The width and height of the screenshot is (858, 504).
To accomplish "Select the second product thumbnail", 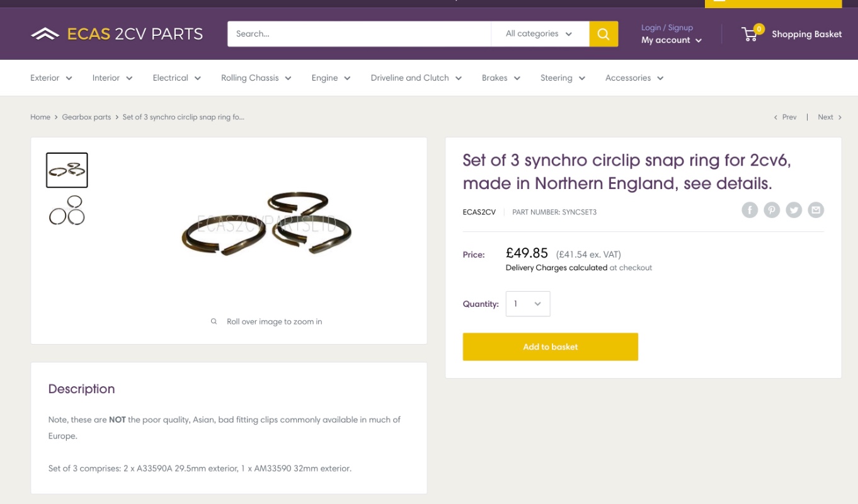I will click(x=67, y=210).
